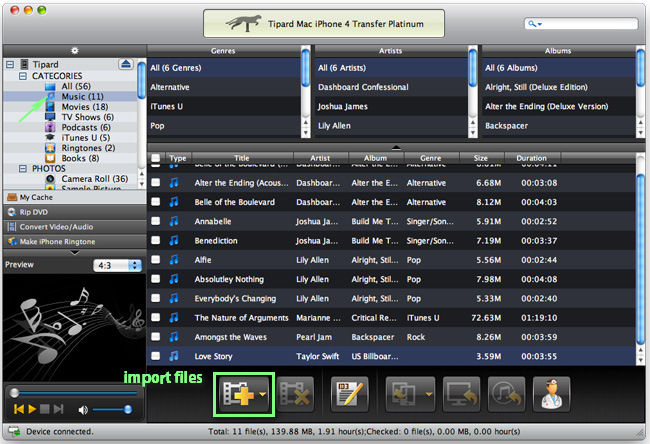650x444 pixels.
Task: Click the export to device icon
Action: [404, 394]
